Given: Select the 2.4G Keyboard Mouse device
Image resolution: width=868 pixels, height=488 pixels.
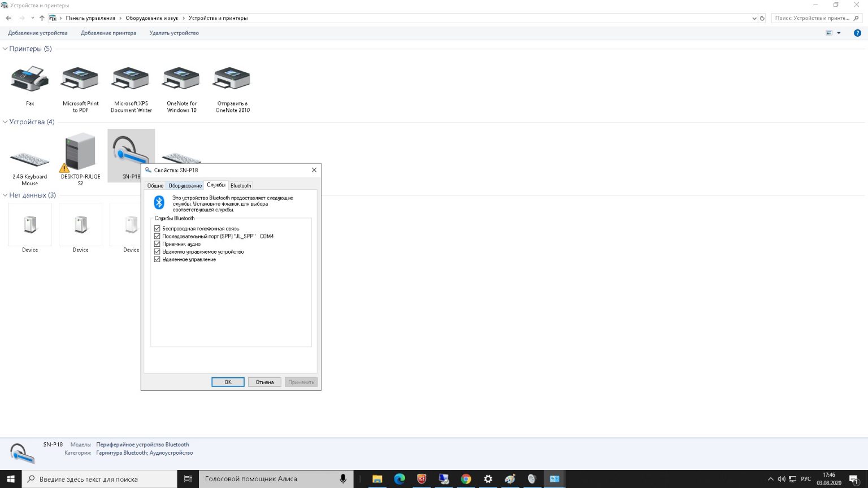Looking at the screenshot, I should point(30,159).
